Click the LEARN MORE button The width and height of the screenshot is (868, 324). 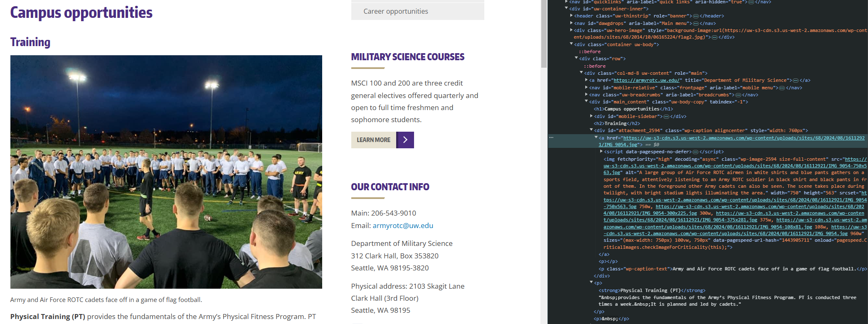pyautogui.click(x=373, y=140)
